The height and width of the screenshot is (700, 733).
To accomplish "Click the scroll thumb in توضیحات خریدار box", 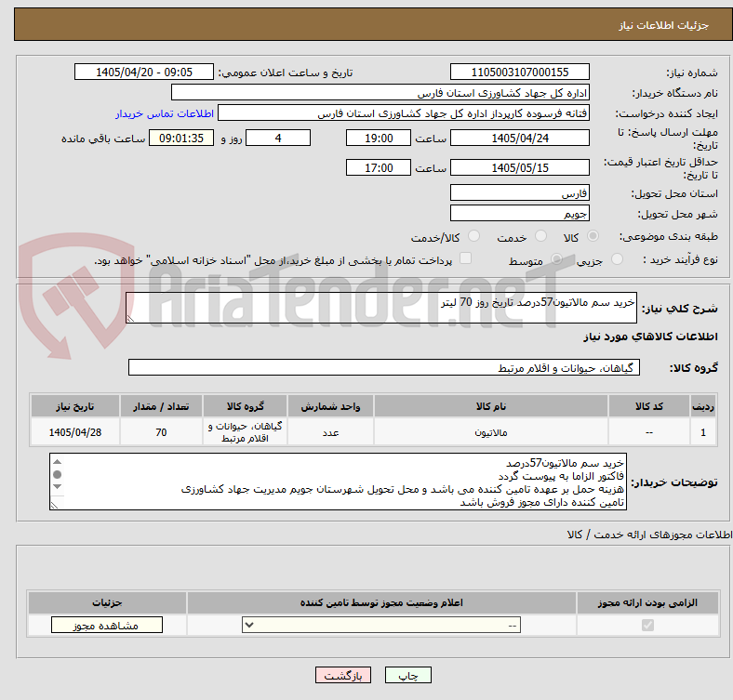I will tap(57, 475).
